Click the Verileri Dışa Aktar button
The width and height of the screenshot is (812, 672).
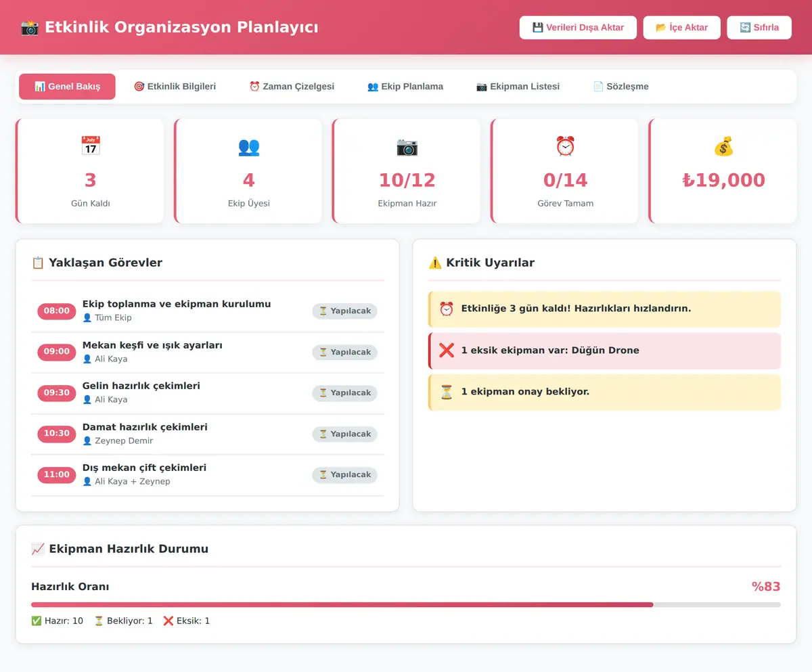tap(578, 28)
